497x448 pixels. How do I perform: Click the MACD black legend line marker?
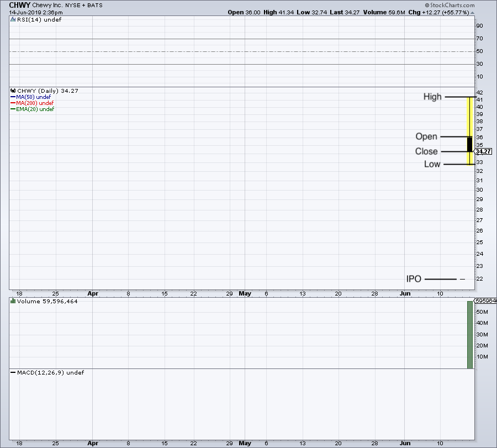click(x=13, y=372)
